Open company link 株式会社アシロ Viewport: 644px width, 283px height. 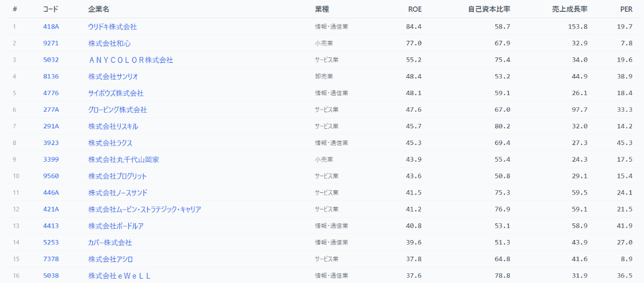[111, 259]
